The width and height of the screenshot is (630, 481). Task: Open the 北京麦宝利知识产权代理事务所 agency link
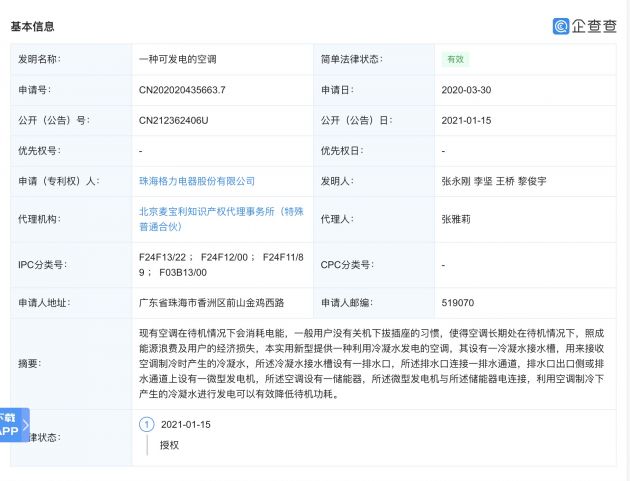pyautogui.click(x=221, y=219)
